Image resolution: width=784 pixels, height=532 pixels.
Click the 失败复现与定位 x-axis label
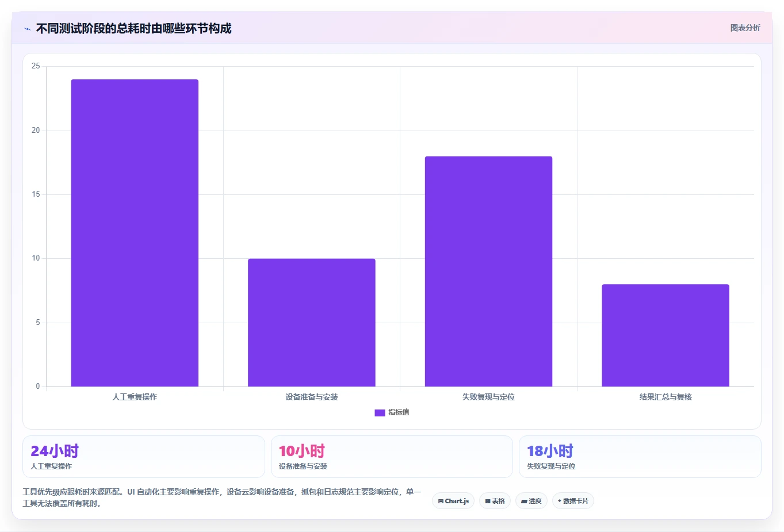pos(488,397)
